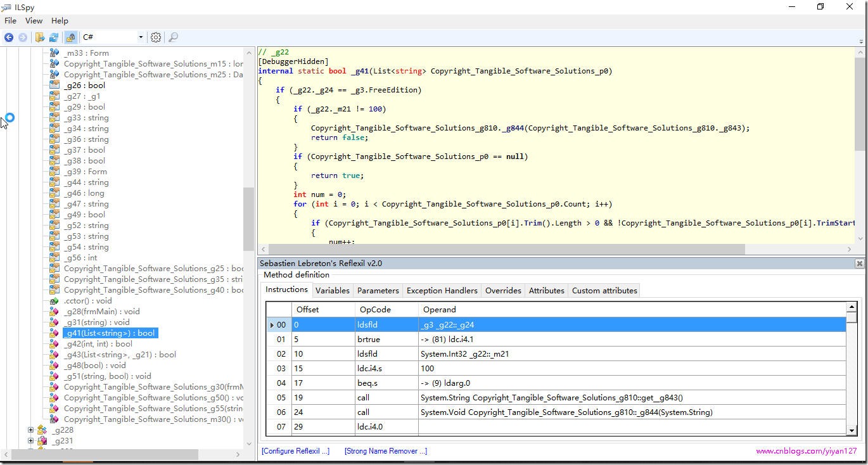Select the ldc.i4.s opcode cell
The height and width of the screenshot is (465, 868).
click(386, 369)
